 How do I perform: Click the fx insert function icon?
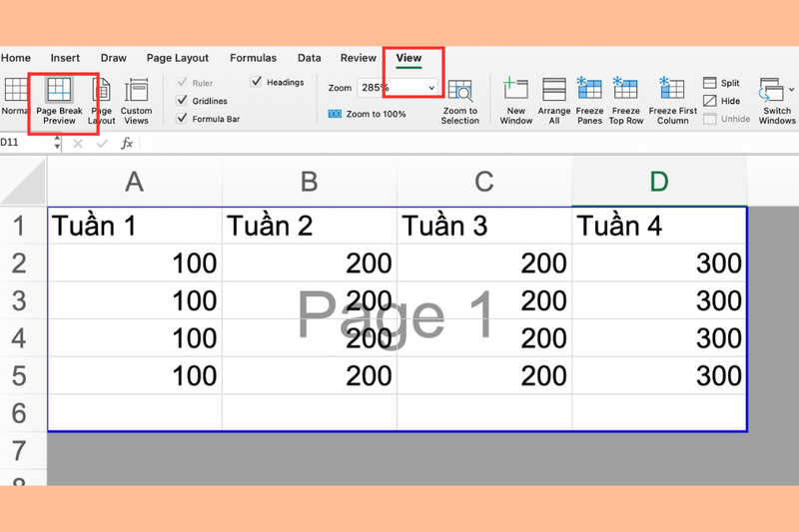127,143
